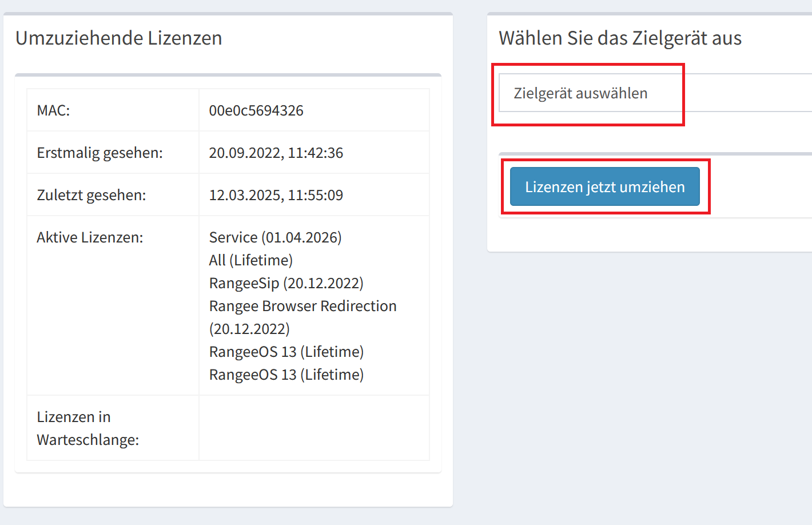Image resolution: width=812 pixels, height=525 pixels.
Task: Select the RangeeSip (20.12.2022) license entry
Action: point(286,283)
